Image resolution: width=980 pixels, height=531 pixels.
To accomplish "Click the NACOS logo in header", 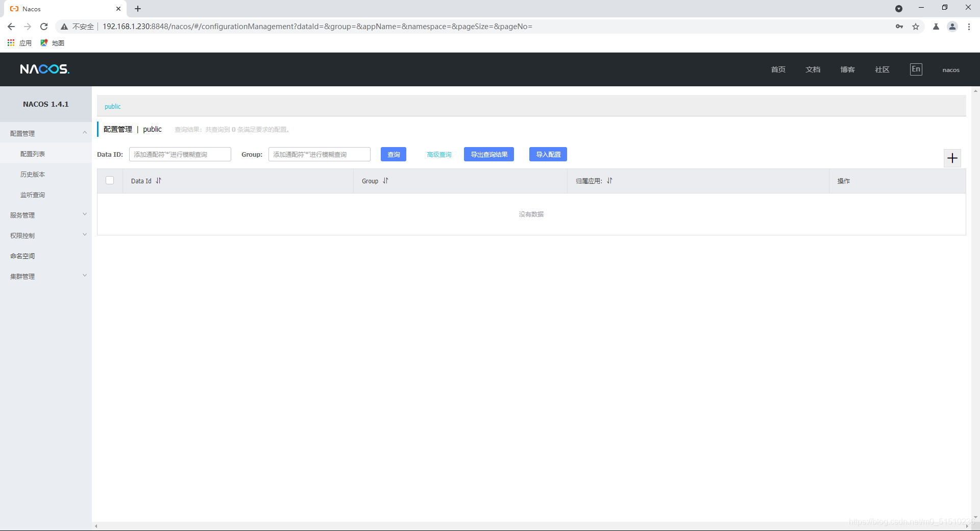I will click(x=45, y=69).
